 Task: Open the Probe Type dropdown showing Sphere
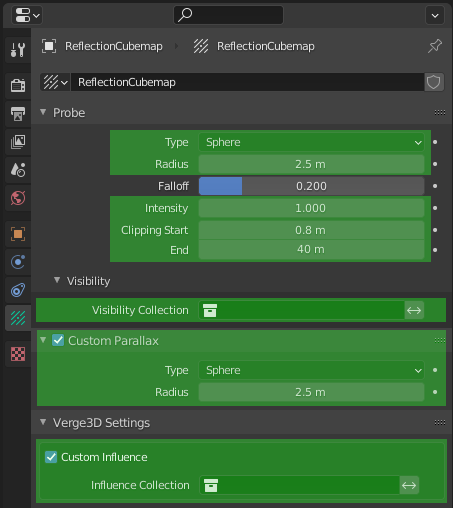311,142
